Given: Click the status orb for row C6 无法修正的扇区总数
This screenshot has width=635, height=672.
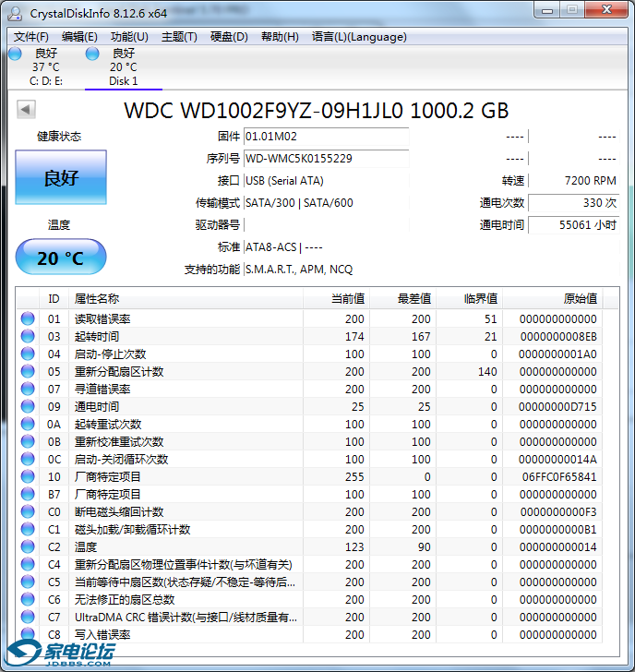Looking at the screenshot, I should coord(28,600).
